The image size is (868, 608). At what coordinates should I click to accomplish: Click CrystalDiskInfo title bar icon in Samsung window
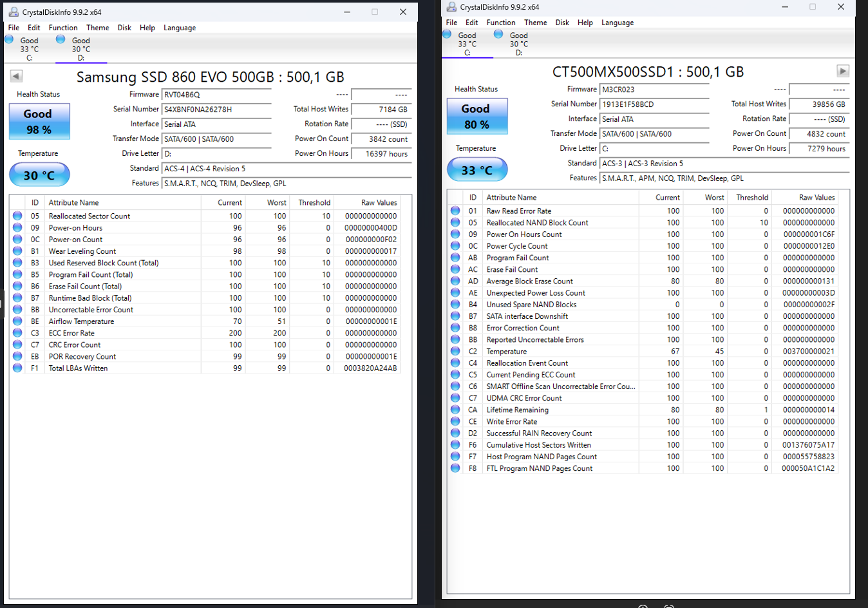[13, 12]
